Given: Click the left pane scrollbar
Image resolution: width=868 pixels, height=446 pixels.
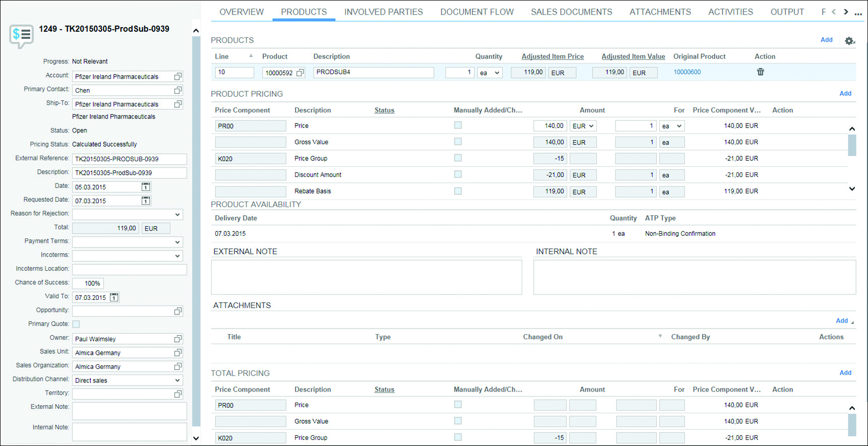Looking at the screenshot, I should coord(196,232).
